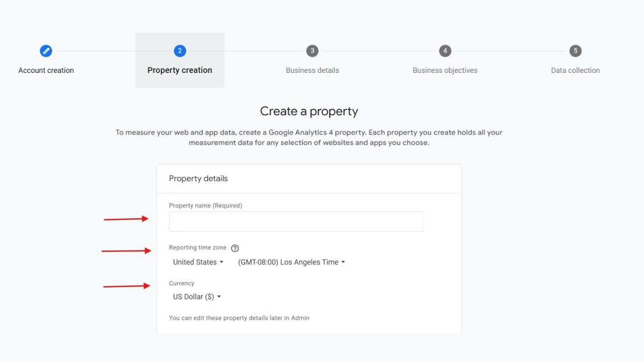Select the Property creation step label

(180, 70)
